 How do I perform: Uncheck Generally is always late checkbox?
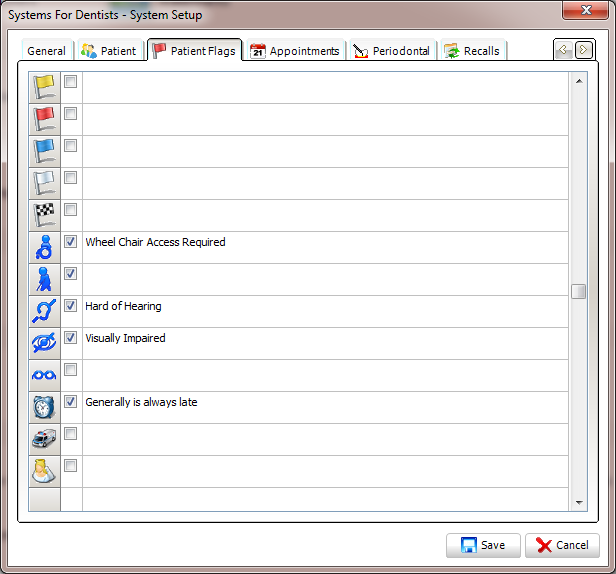coord(71,402)
